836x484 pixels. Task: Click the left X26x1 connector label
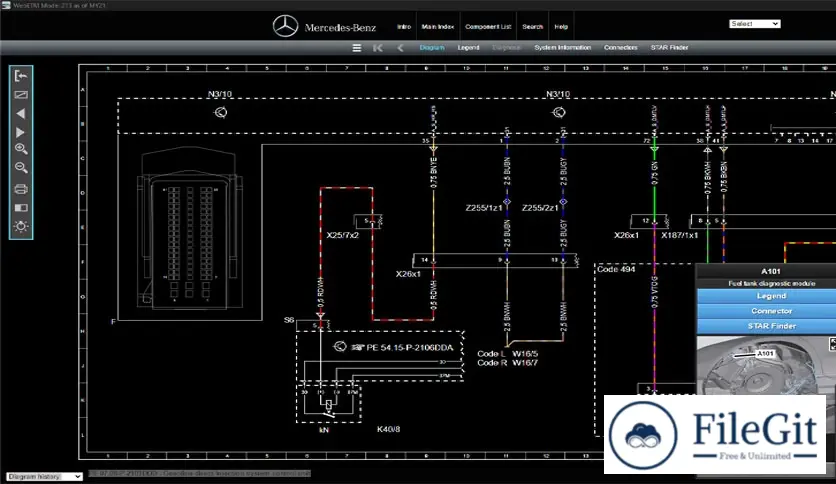tap(408, 274)
